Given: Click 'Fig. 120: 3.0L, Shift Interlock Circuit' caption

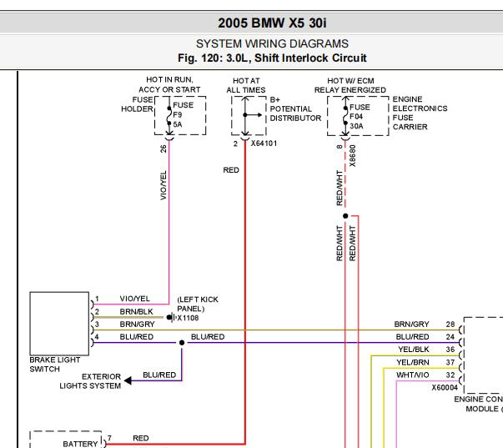Looking at the screenshot, I should pos(272,58).
